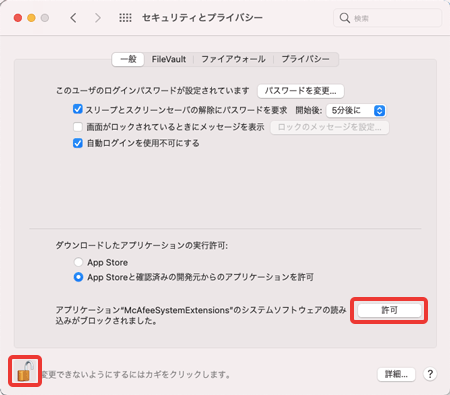Toggle password required after sleep checkbox
450x395 pixels.
click(78, 109)
